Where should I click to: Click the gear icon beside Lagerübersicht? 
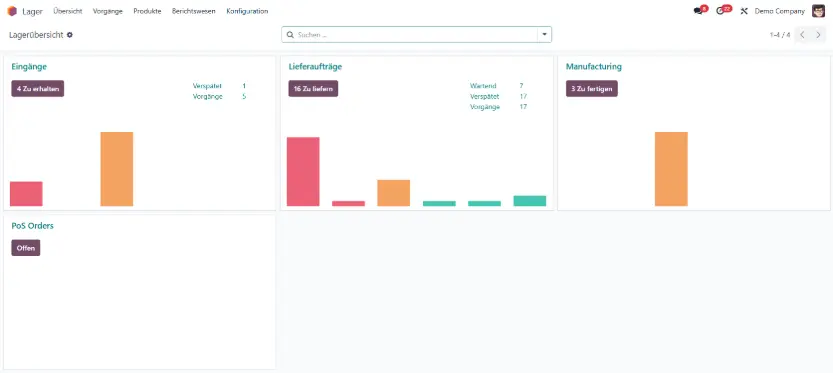click(70, 35)
